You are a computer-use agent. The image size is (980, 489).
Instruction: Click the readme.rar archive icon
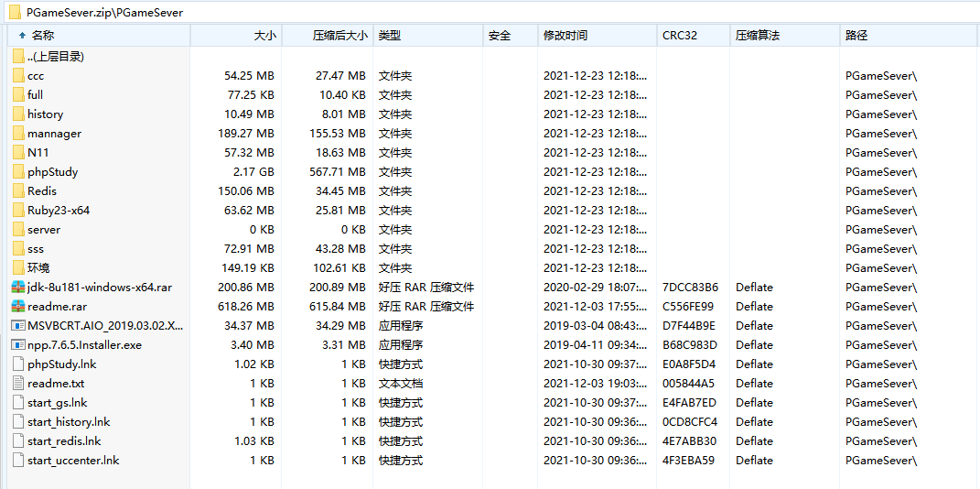(x=19, y=306)
